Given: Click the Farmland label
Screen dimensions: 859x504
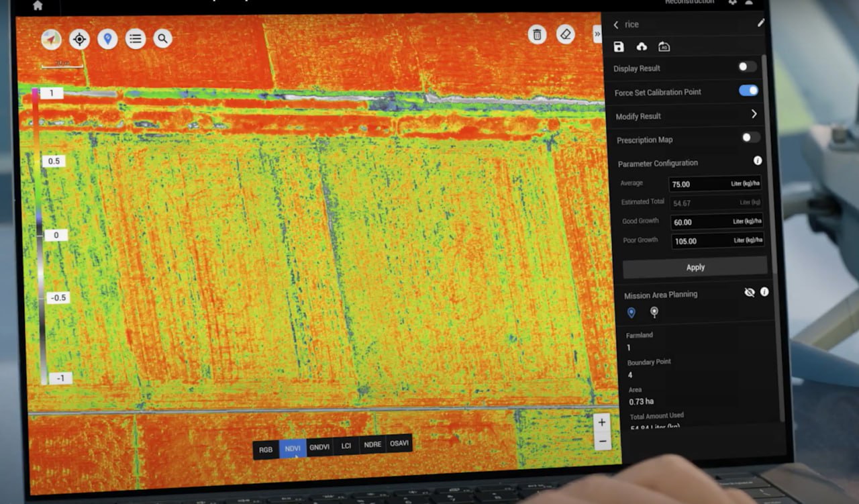Looking at the screenshot, I should point(640,335).
